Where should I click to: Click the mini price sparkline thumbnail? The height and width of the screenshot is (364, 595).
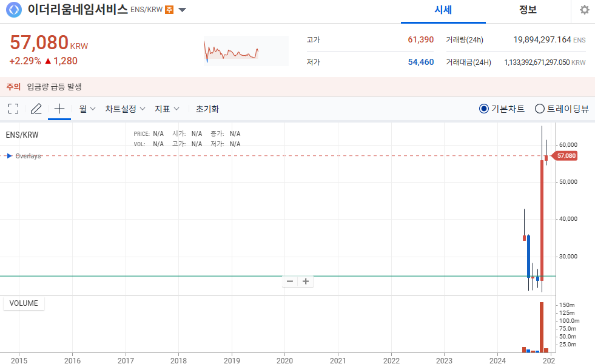(246, 51)
